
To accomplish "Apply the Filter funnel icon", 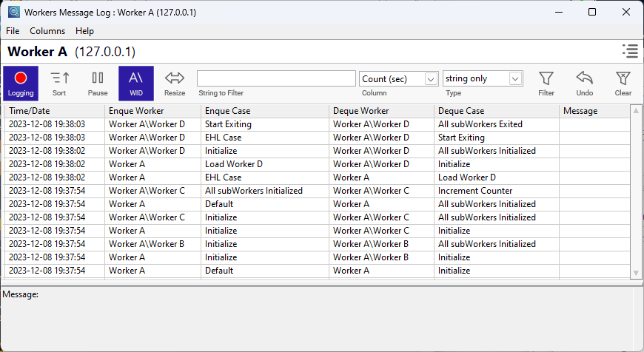I will click(x=546, y=83).
